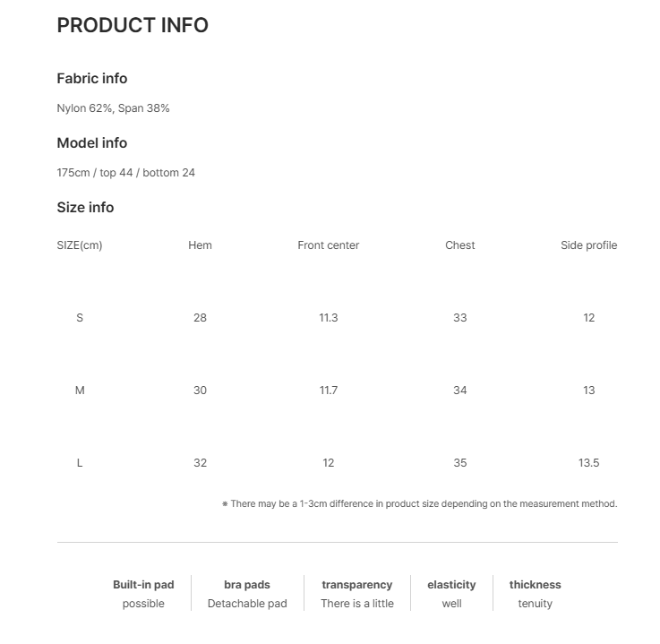The image size is (660, 644).
Task: Click the Built-in pad label
Action: tap(143, 585)
